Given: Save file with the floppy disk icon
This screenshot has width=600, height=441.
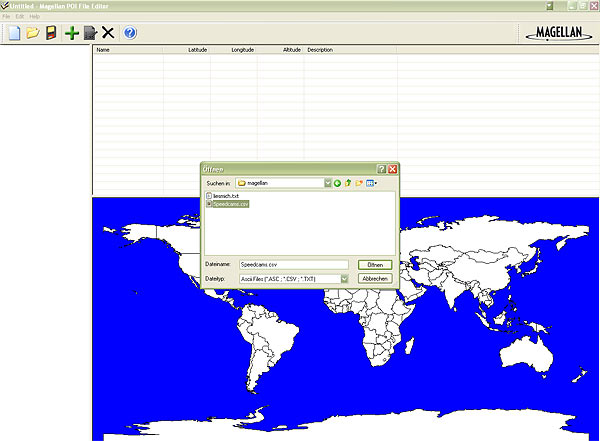Looking at the screenshot, I should coord(51,33).
